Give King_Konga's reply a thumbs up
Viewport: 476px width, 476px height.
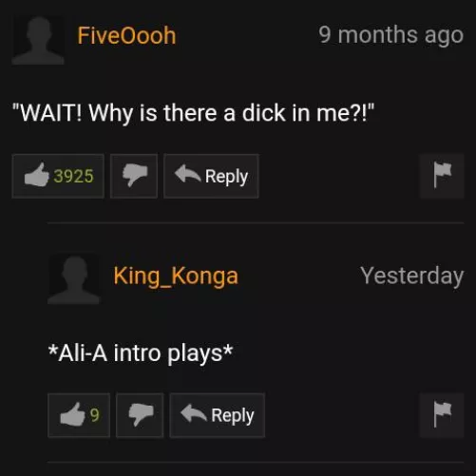tap(79, 415)
